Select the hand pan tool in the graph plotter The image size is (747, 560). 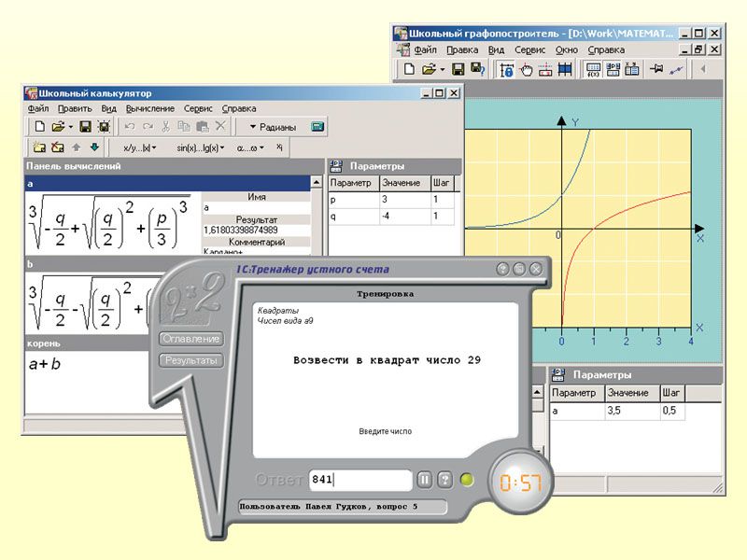526,69
